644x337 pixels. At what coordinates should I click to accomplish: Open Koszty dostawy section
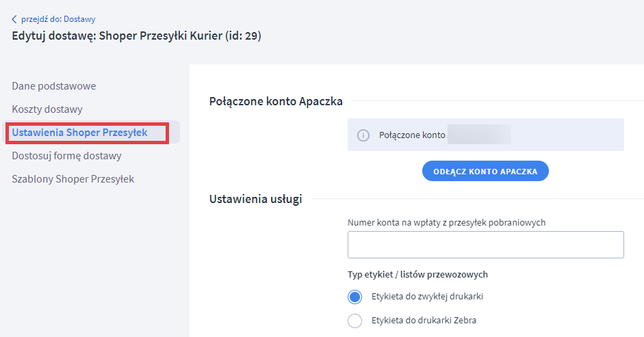[47, 109]
